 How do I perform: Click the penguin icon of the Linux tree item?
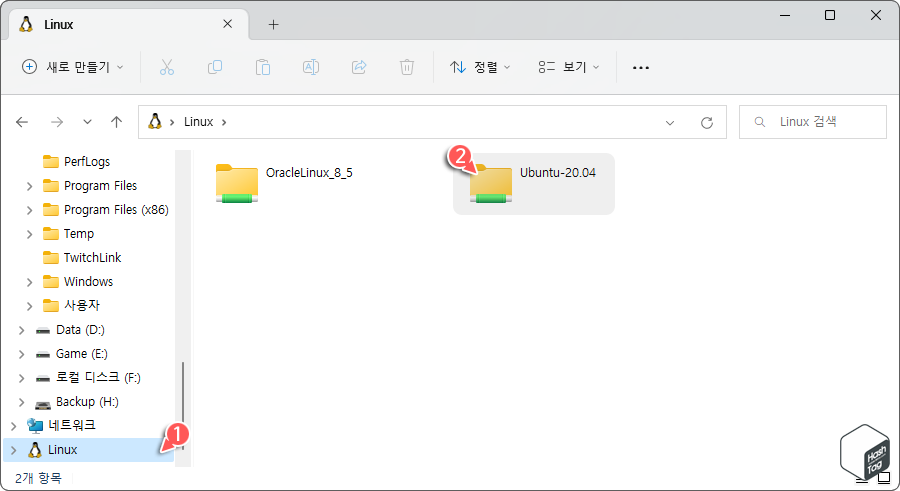[x=35, y=450]
